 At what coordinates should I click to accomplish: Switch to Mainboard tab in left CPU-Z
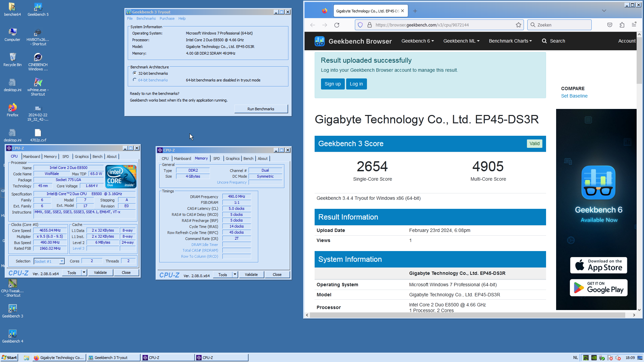coord(32,157)
